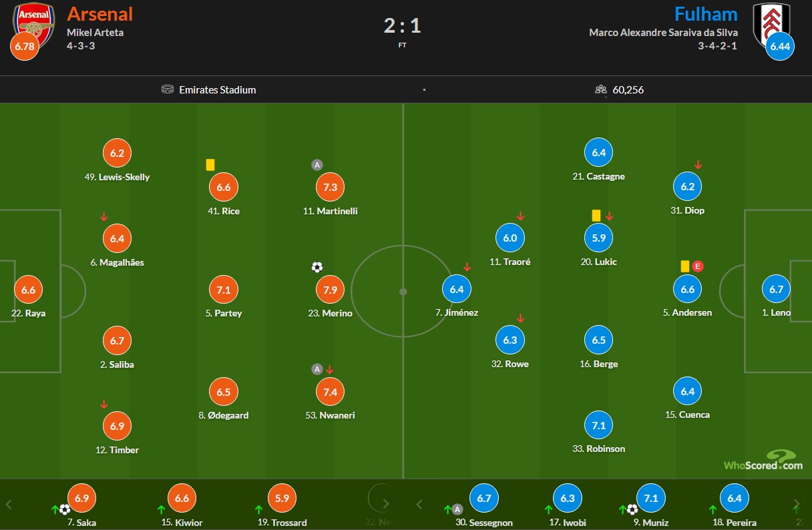Open Fulham team name link
Viewport: 812px width, 530px height.
(x=706, y=14)
